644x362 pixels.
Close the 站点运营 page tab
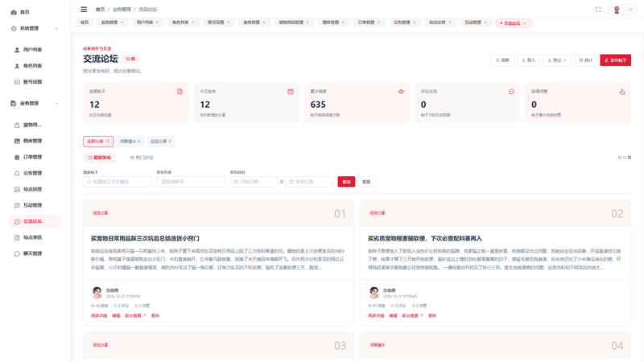[x=450, y=23]
